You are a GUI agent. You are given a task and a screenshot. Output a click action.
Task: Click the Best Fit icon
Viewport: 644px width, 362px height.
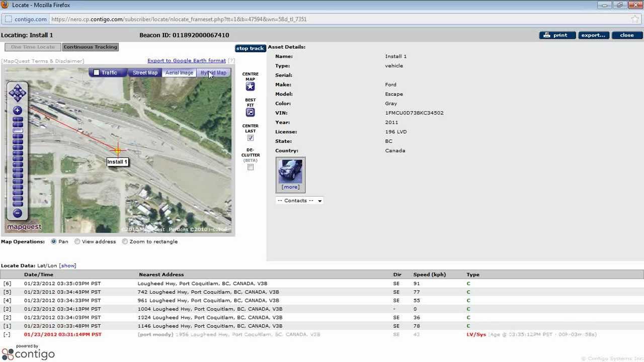(x=250, y=112)
